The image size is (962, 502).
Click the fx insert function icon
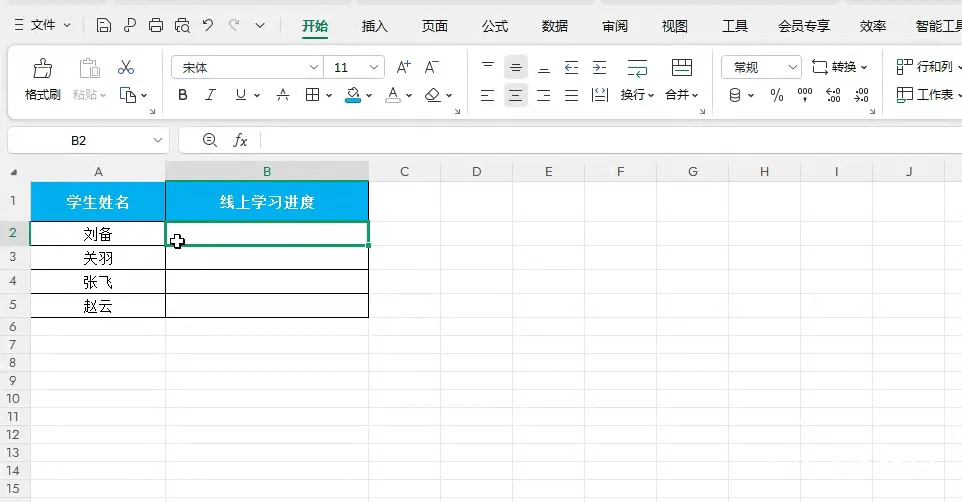[x=240, y=141]
